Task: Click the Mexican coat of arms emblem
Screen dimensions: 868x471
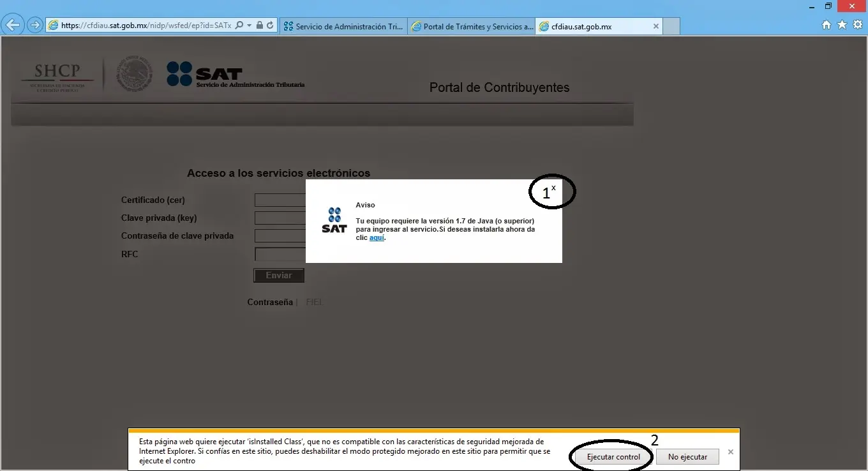Action: point(135,75)
